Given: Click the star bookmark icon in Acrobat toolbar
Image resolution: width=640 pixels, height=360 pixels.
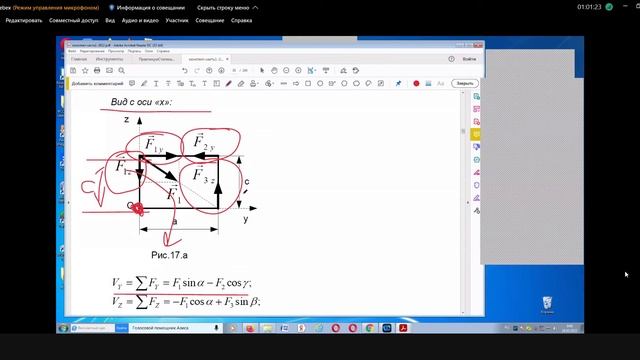Looking at the screenshot, I should (x=85, y=71).
